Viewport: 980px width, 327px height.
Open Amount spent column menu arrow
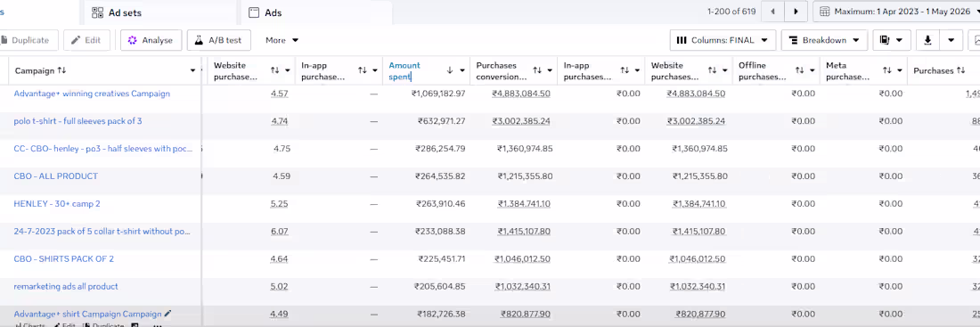click(x=462, y=70)
